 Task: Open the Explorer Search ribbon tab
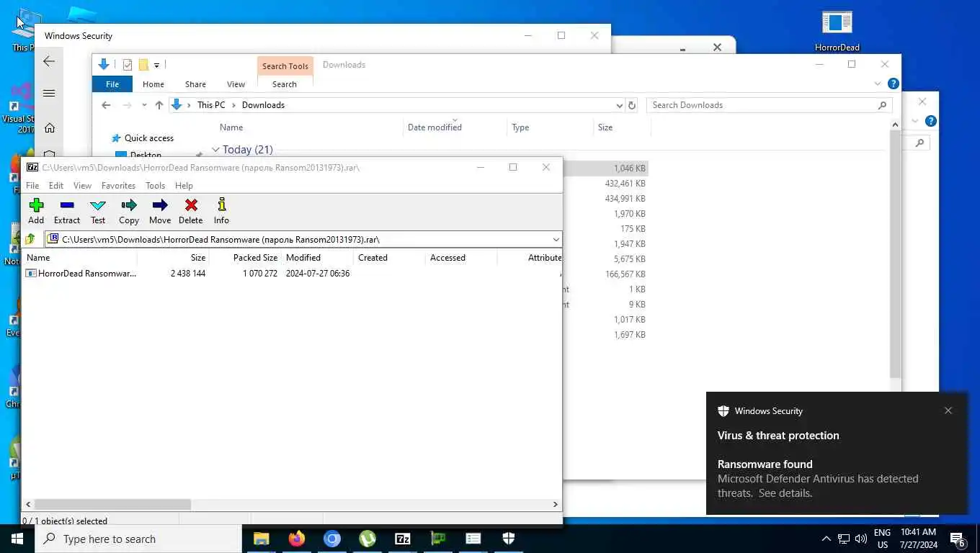285,84
